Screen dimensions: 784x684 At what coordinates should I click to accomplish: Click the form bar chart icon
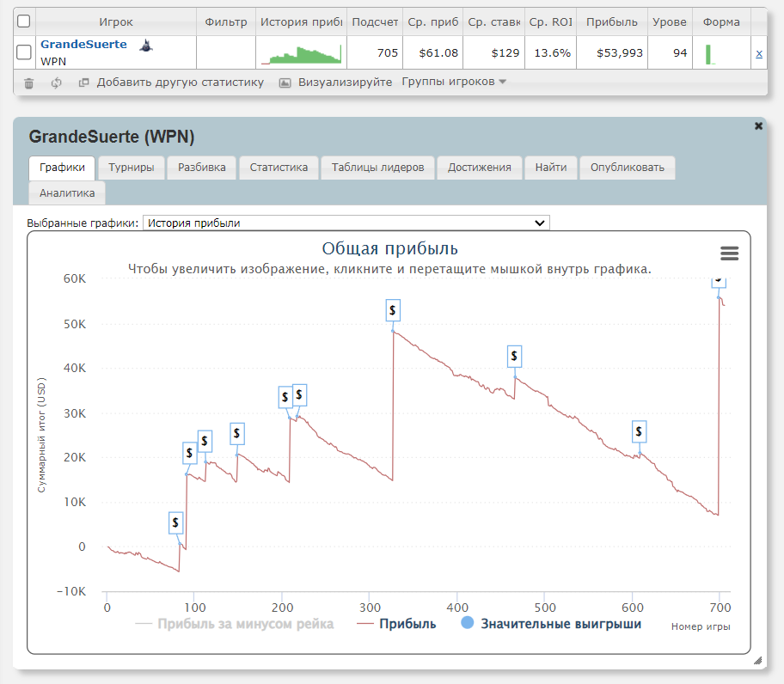[x=709, y=54]
